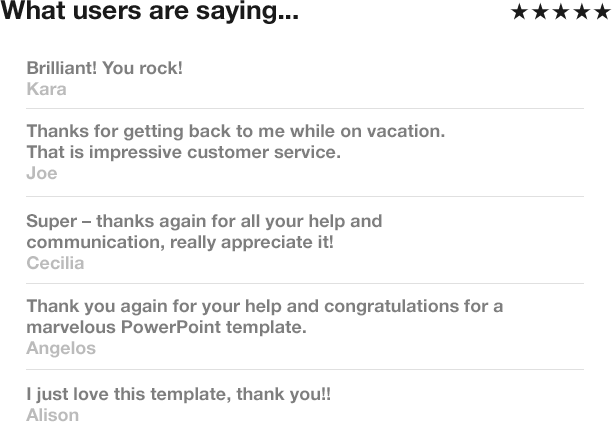Viewport: 612px width, 443px height.
Task: Click the reviewer name Alison
Action: pyautogui.click(x=52, y=415)
